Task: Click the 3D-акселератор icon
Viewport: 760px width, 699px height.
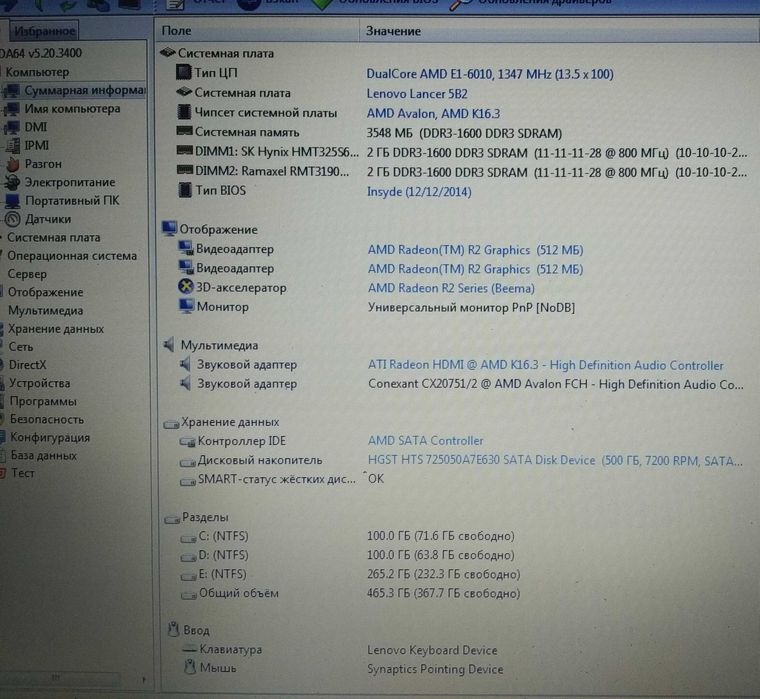Action: tap(186, 287)
